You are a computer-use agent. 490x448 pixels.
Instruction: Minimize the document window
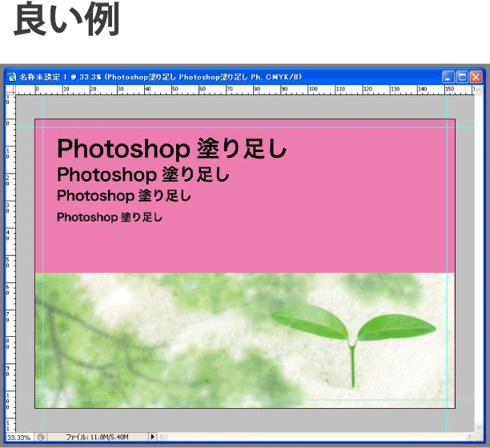[x=448, y=78]
